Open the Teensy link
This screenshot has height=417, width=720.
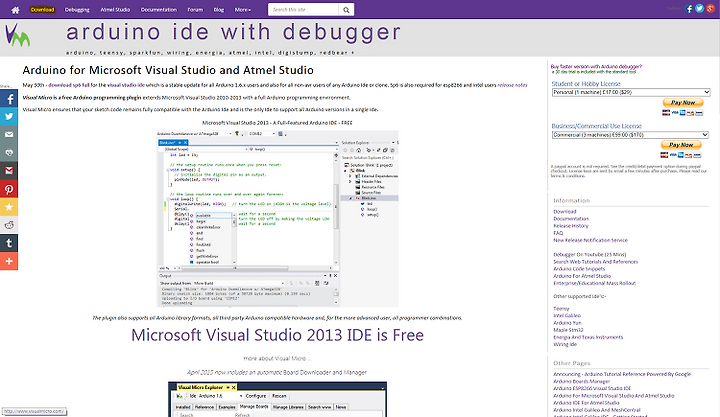click(x=561, y=309)
